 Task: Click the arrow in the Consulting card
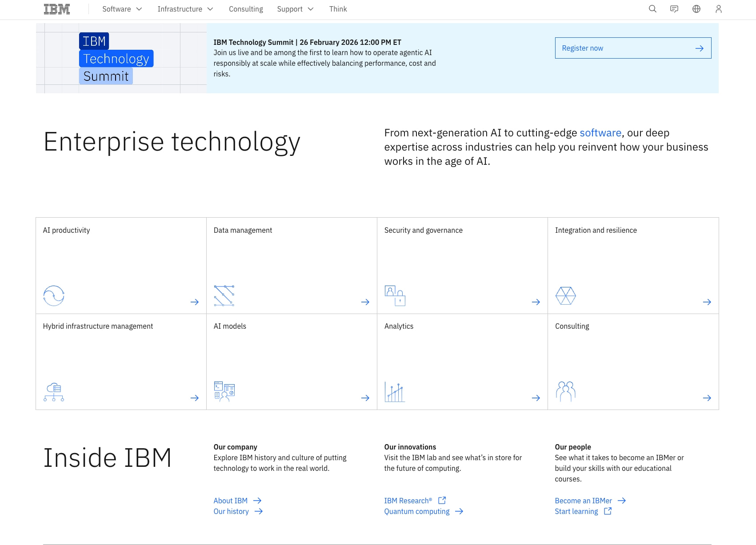coord(707,398)
